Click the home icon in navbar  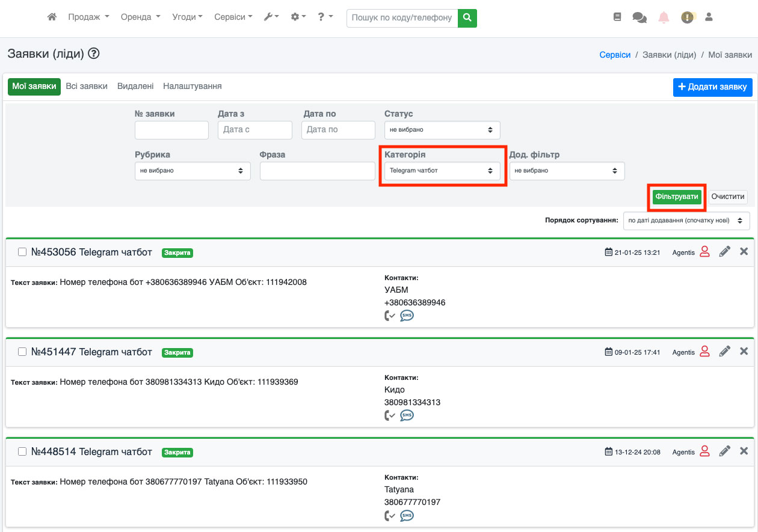[52, 17]
